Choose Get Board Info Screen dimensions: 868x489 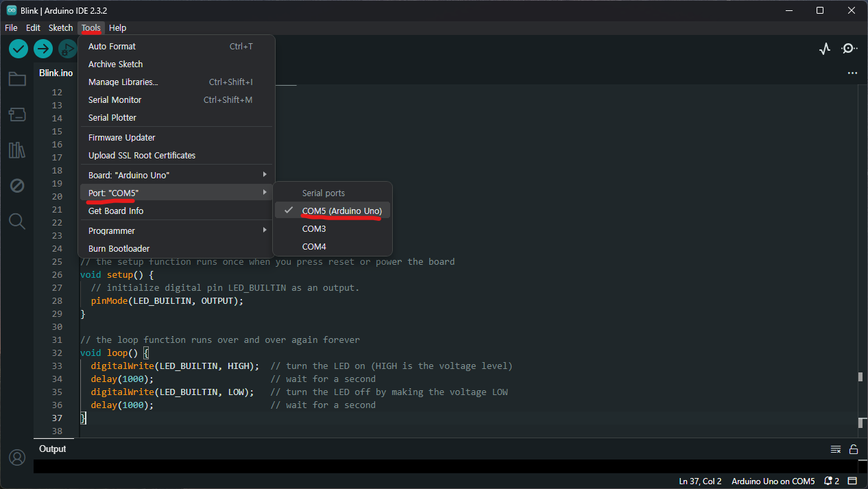(176, 211)
